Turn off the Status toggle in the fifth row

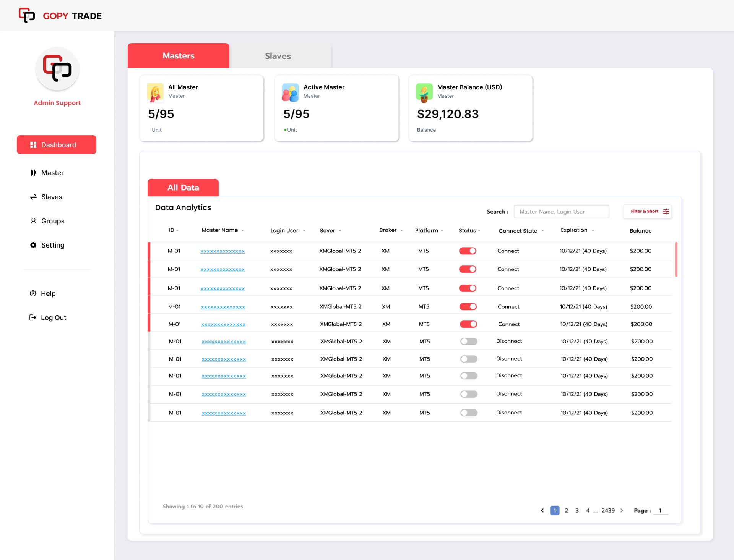point(468,324)
